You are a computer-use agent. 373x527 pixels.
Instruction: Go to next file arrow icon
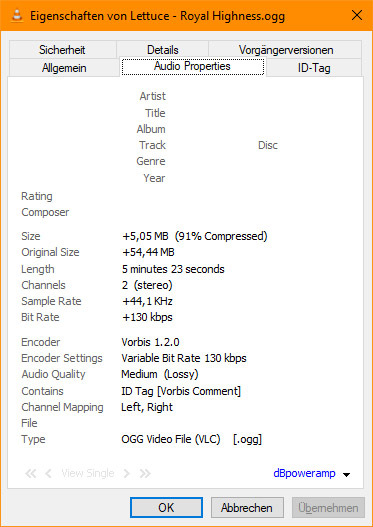126,474
